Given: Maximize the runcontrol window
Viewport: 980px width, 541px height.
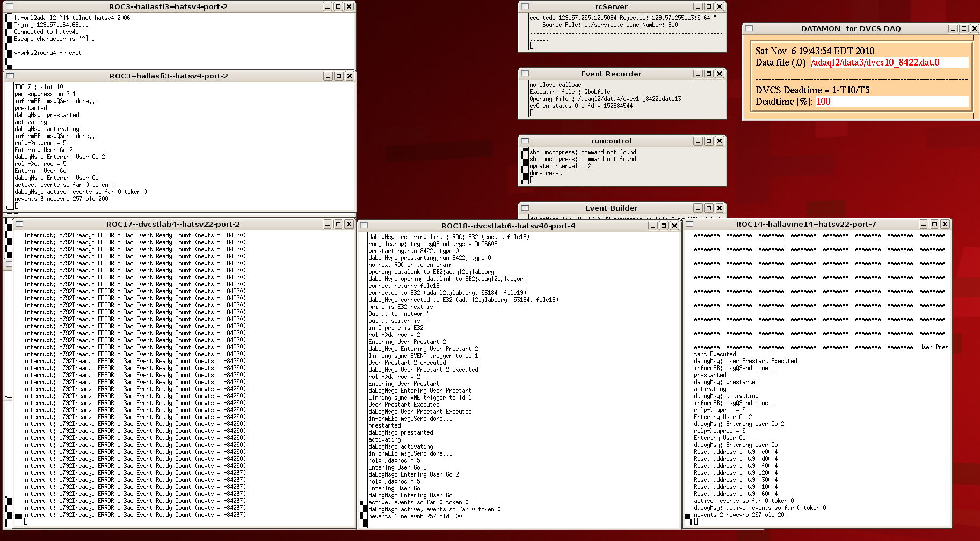Looking at the screenshot, I should [x=709, y=141].
